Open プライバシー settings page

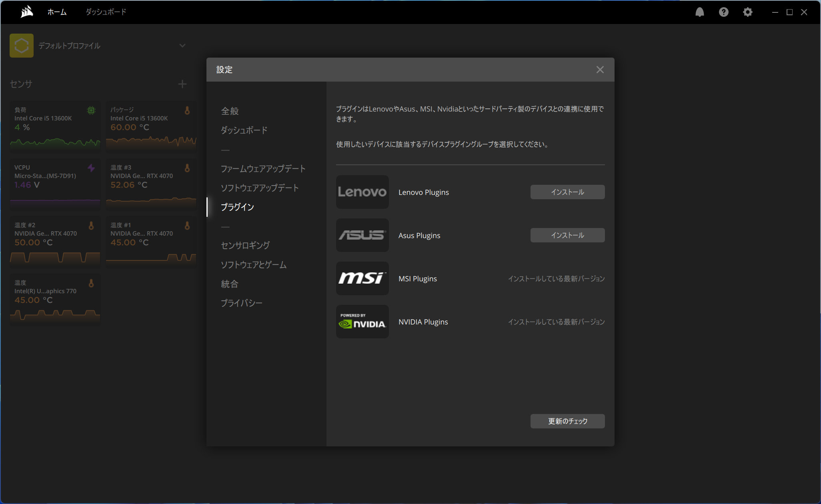click(242, 303)
